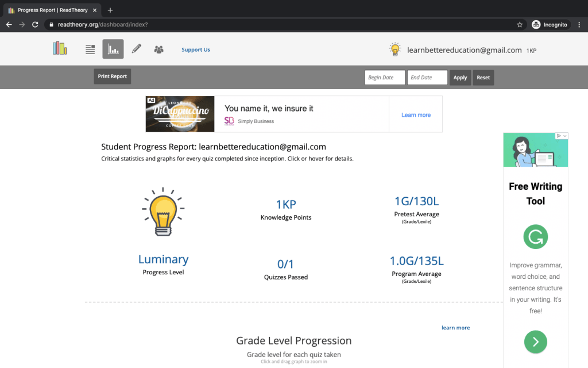This screenshot has width=588, height=368.
Task: Go back with the browser back arrow
Action: click(9, 25)
